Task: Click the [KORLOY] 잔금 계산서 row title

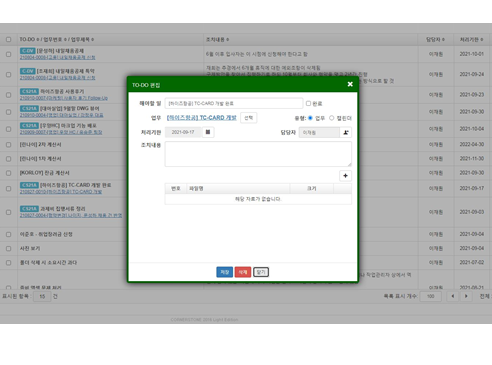Action: (45, 173)
